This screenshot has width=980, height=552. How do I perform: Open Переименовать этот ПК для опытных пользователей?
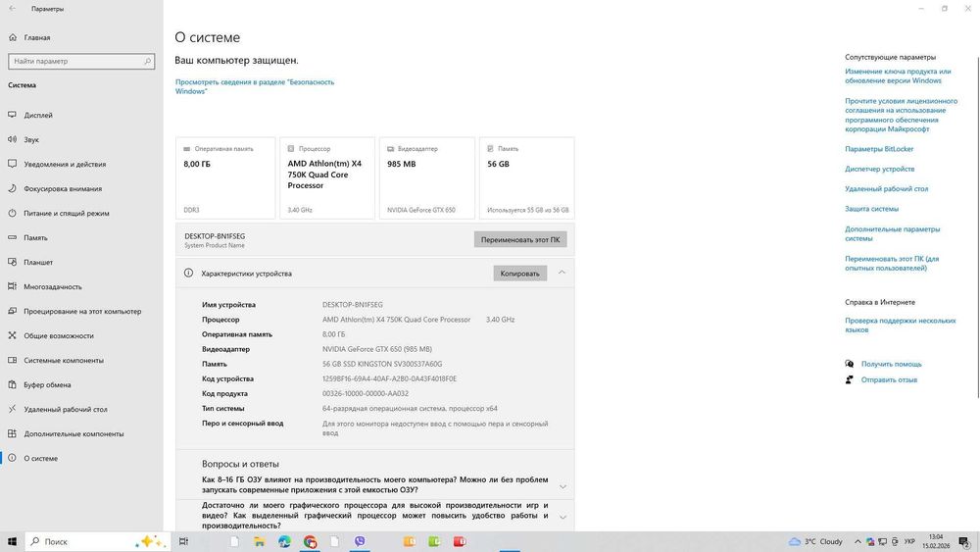(891, 263)
